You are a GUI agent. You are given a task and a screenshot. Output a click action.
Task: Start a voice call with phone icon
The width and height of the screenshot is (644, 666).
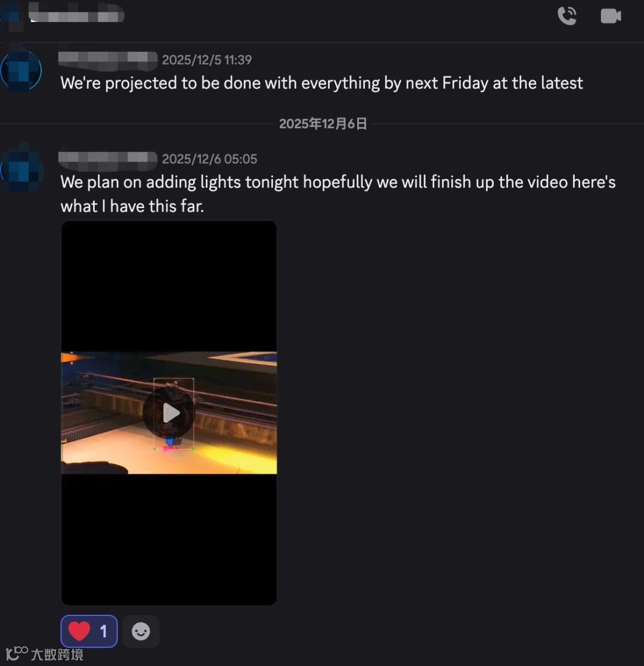566,16
